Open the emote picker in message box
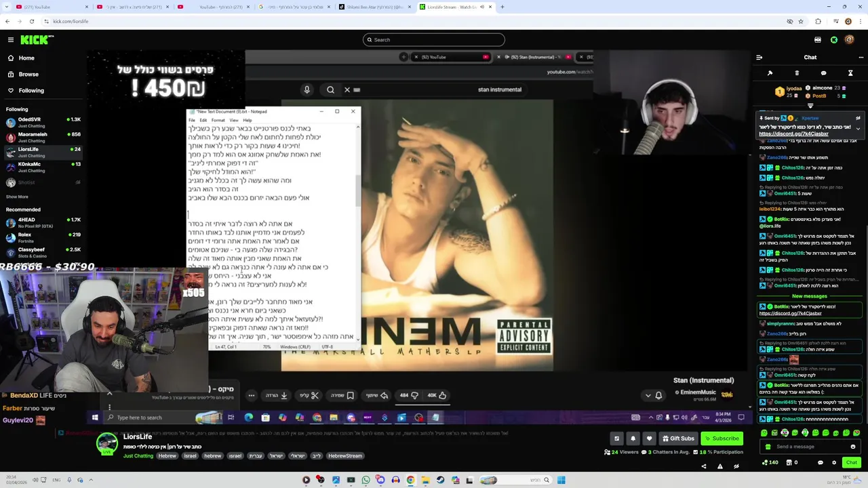This screenshot has height=488, width=868. [x=853, y=447]
